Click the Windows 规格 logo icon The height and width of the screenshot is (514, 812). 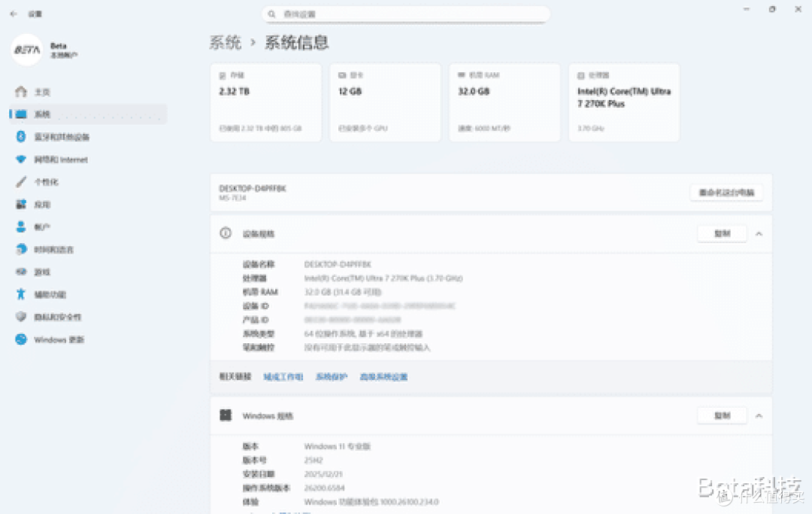226,415
